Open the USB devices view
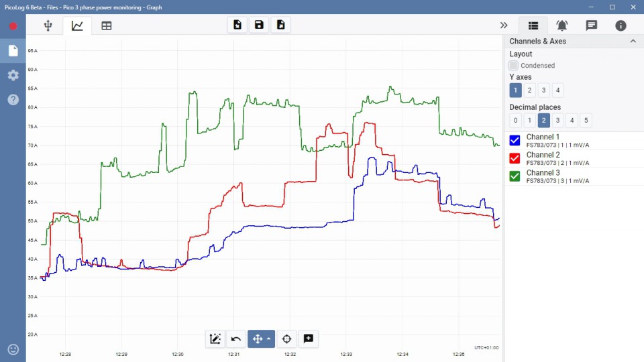This screenshot has height=362, width=644. [48, 25]
